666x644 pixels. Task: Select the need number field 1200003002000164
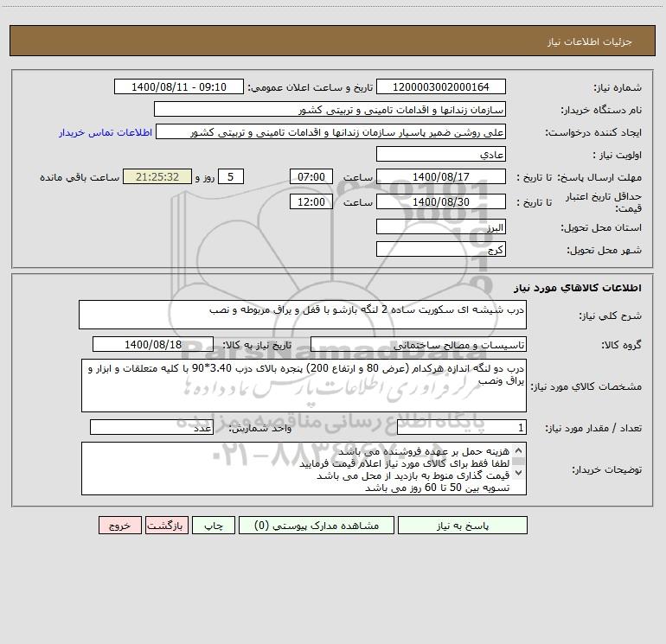click(x=441, y=86)
